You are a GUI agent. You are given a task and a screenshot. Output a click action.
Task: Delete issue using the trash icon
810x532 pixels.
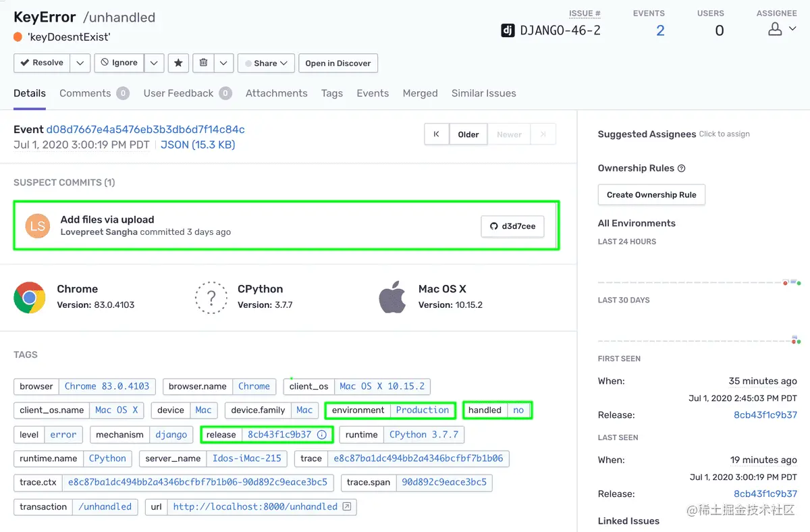203,63
